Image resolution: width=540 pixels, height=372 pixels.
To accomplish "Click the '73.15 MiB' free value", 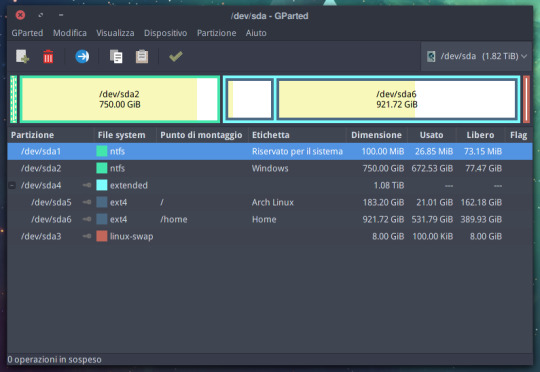I will click(483, 152).
